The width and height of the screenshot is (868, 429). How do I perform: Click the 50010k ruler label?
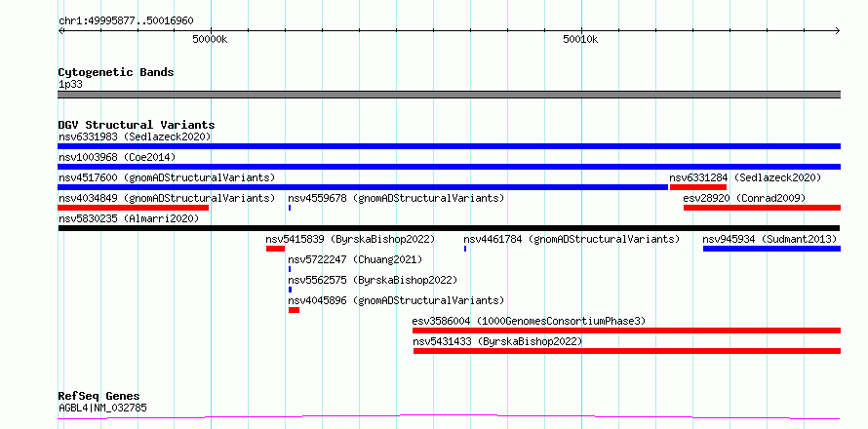(580, 39)
